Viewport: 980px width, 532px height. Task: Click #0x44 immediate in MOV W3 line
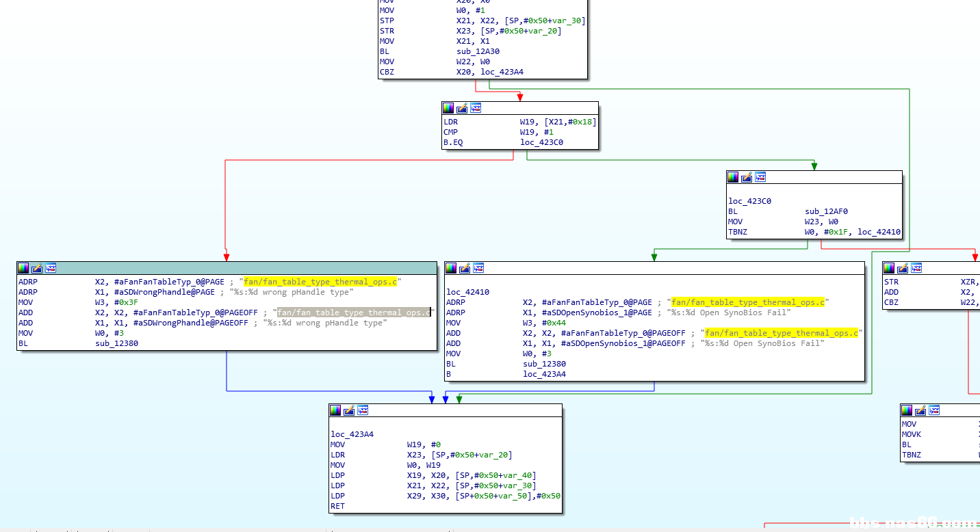556,323
